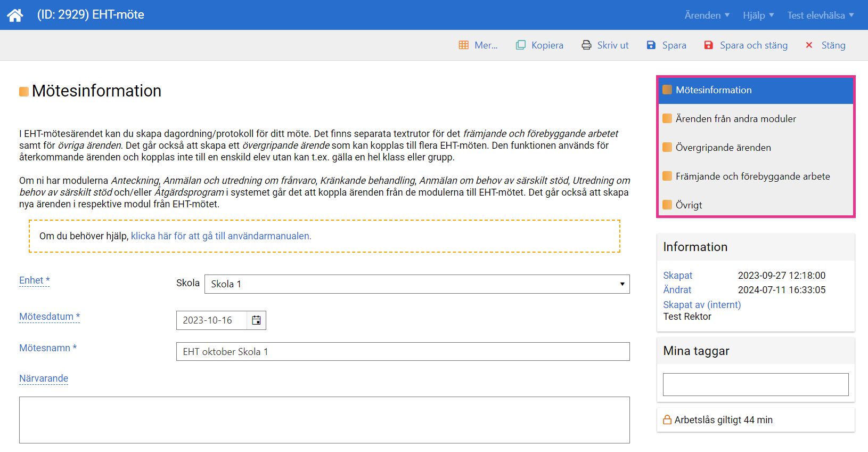The height and width of the screenshot is (452, 868).
Task: Click the Mina taggar input box
Action: coord(756,384)
